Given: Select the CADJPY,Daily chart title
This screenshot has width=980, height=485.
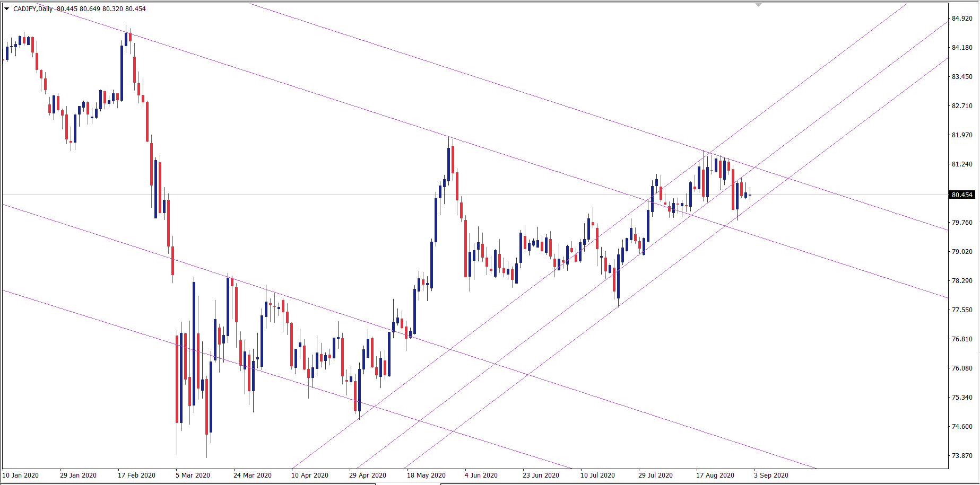Looking at the screenshot, I should point(33,8).
